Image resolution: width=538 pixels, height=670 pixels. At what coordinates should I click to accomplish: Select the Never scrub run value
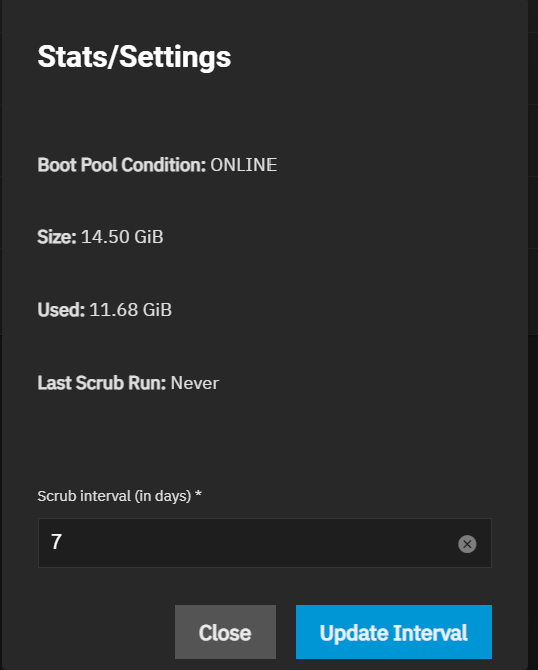[x=195, y=383]
